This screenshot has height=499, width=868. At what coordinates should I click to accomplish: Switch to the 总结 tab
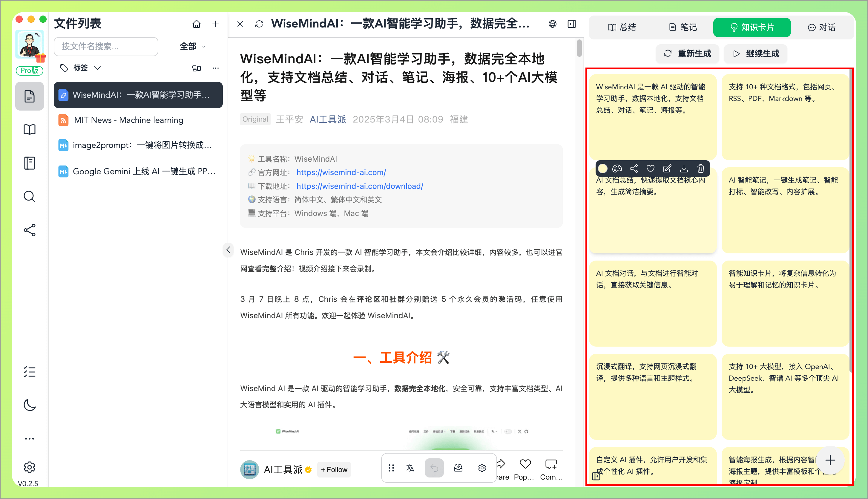coord(623,27)
